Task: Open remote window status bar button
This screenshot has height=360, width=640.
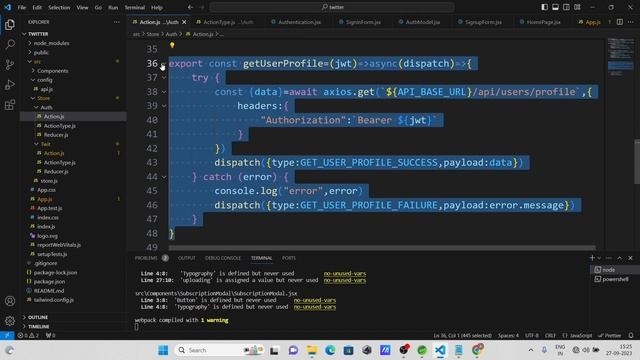Action: (x=7, y=336)
